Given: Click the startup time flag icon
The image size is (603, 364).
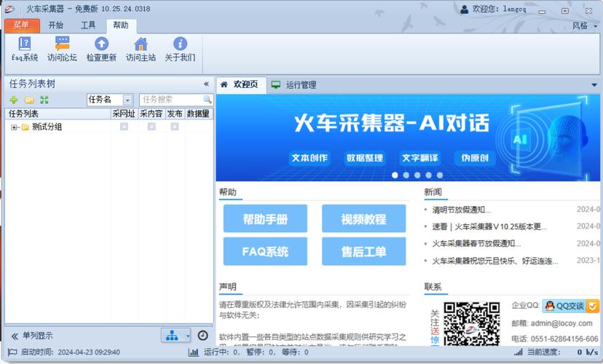Looking at the screenshot, I should pos(12,352).
